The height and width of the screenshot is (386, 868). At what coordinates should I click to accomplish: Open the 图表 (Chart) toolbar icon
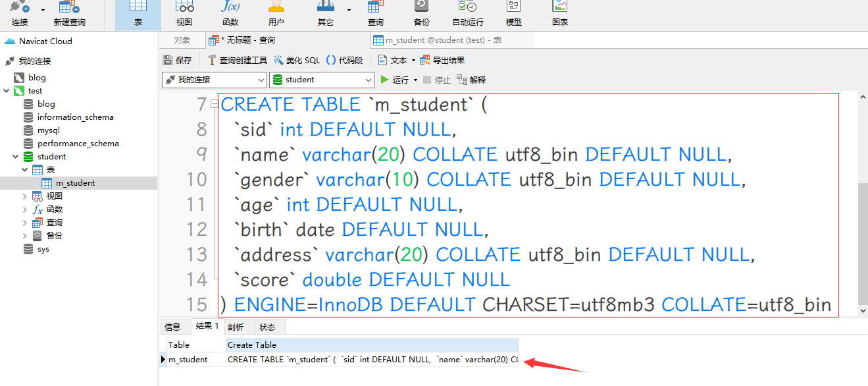pos(560,13)
